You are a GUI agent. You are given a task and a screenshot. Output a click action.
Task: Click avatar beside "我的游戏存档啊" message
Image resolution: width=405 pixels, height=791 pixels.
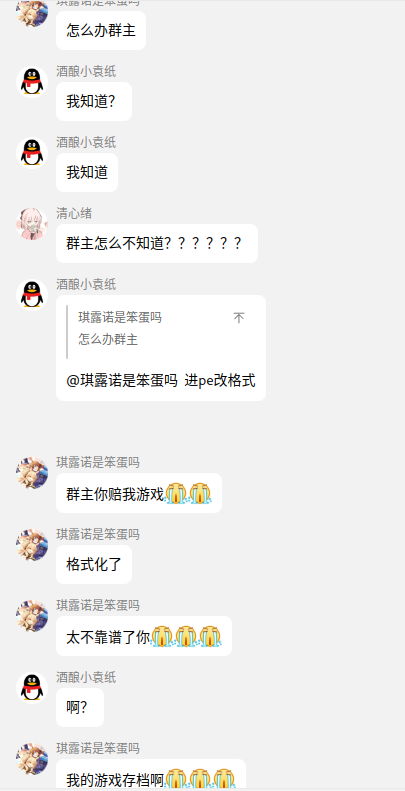pos(32,759)
